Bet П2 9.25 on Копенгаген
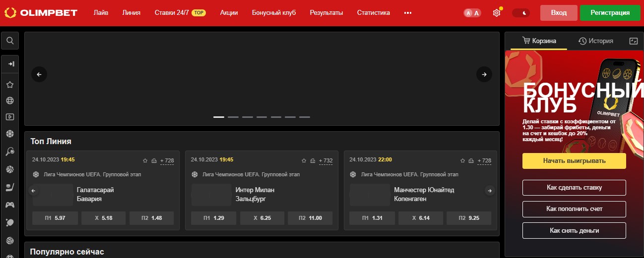Image resolution: width=644 pixels, height=258 pixels. (x=469, y=218)
